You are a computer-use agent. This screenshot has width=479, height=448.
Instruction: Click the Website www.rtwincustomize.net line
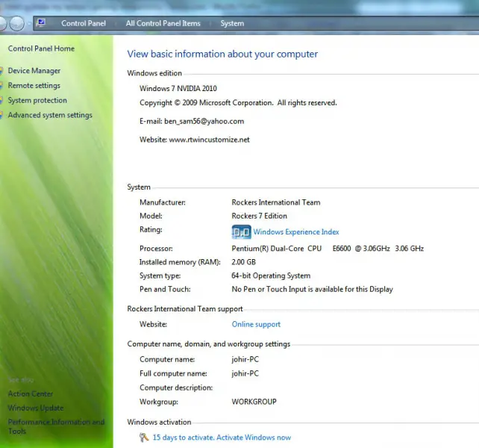point(195,140)
